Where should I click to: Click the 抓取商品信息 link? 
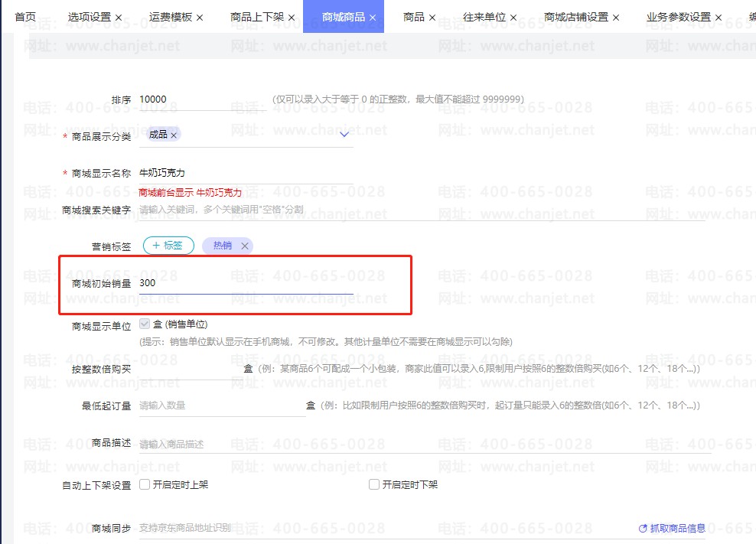tap(677, 528)
